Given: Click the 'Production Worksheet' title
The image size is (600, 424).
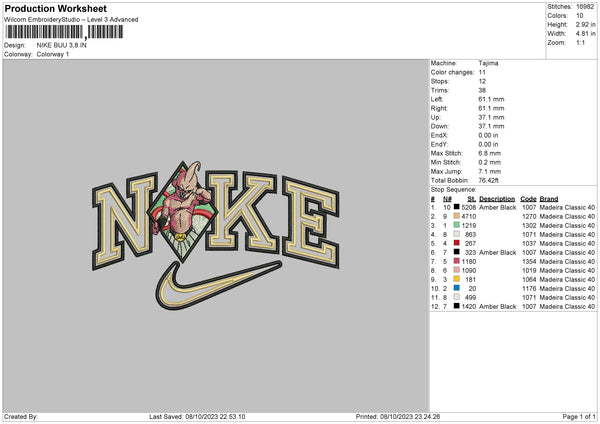Looking at the screenshot, I should coord(56,8).
